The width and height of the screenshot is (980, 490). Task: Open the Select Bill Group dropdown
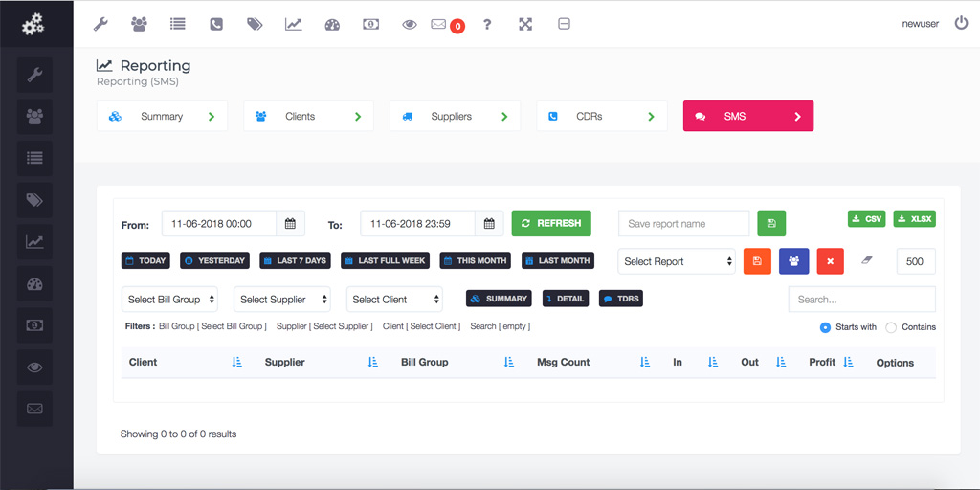point(169,300)
